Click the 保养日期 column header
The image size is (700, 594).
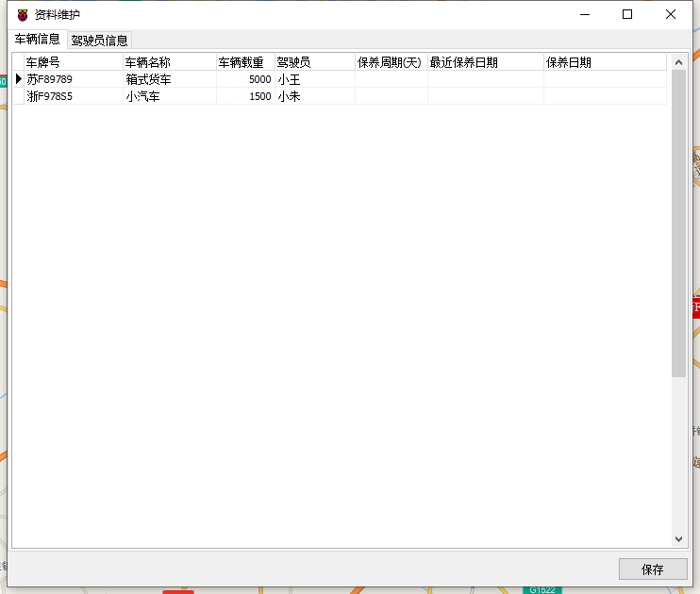(x=605, y=62)
